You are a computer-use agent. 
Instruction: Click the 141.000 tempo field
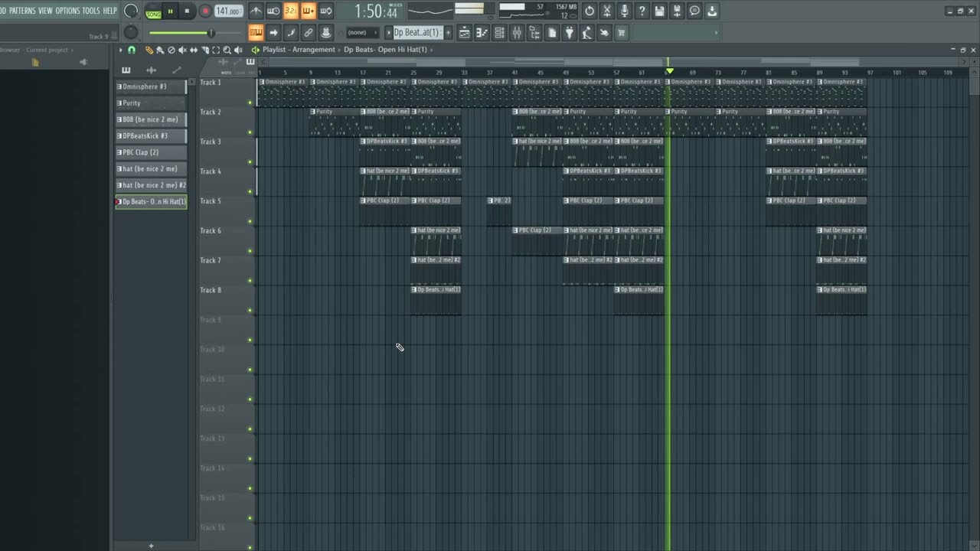point(228,11)
